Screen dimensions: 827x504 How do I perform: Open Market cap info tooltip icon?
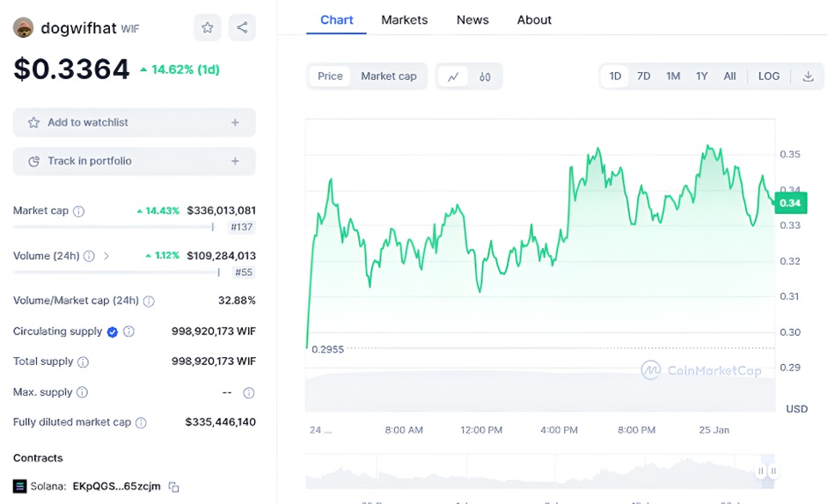point(79,211)
